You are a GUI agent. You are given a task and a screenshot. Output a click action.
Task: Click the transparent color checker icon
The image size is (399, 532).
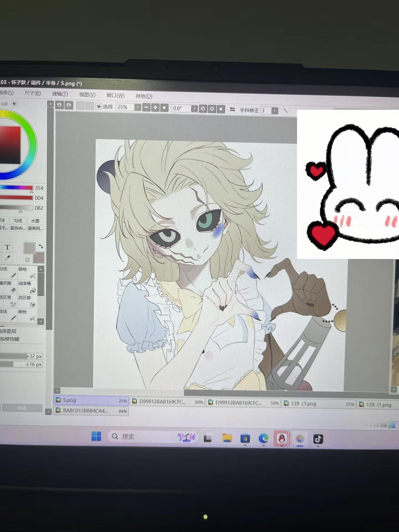click(27, 259)
